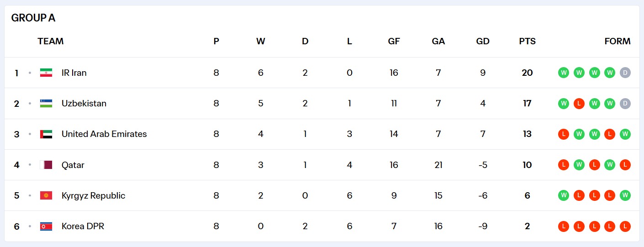
Task: Click the FORM column header
Action: tap(618, 41)
